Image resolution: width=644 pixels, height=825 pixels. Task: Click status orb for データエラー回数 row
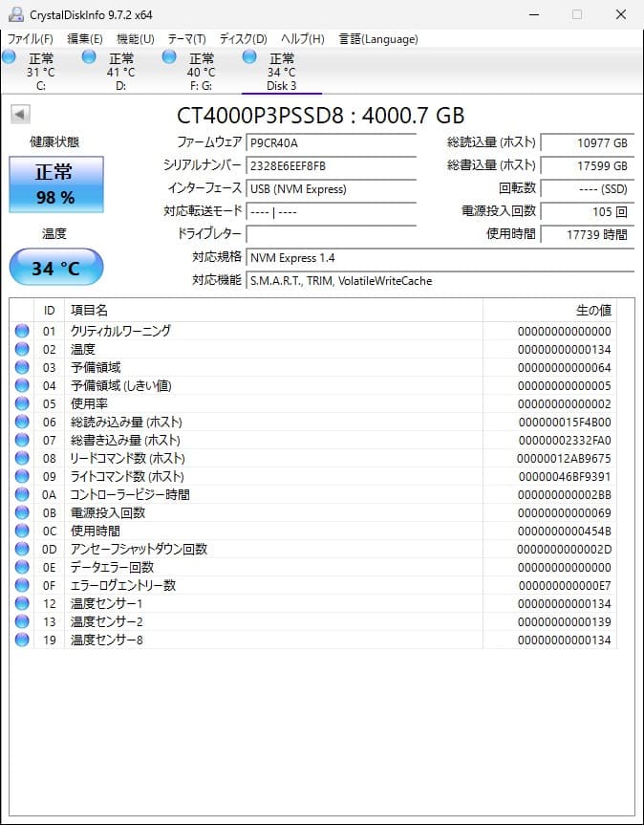coord(22,567)
